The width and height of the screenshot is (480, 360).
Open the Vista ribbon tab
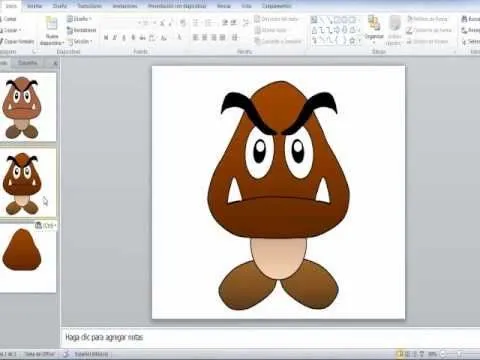pyautogui.click(x=246, y=6)
